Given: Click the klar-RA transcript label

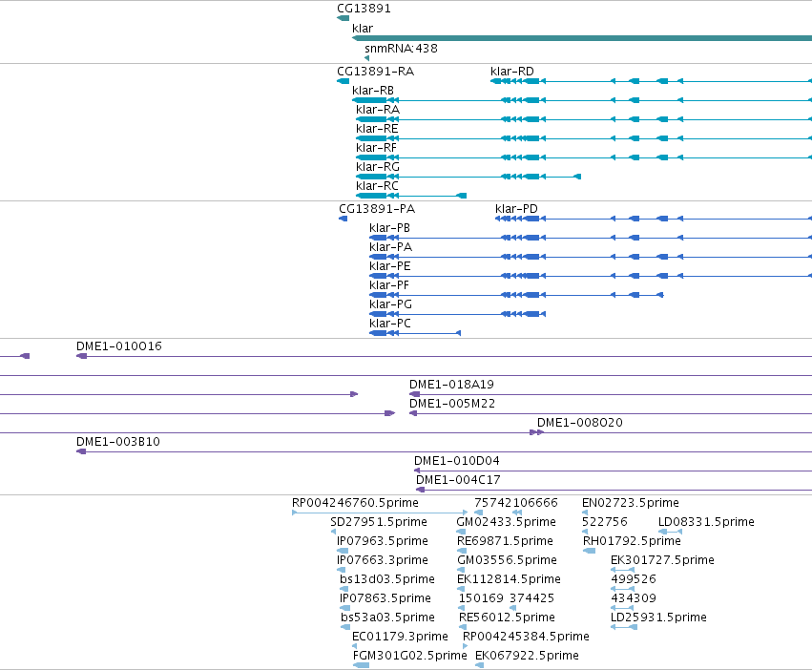Looking at the screenshot, I should pos(378,110).
